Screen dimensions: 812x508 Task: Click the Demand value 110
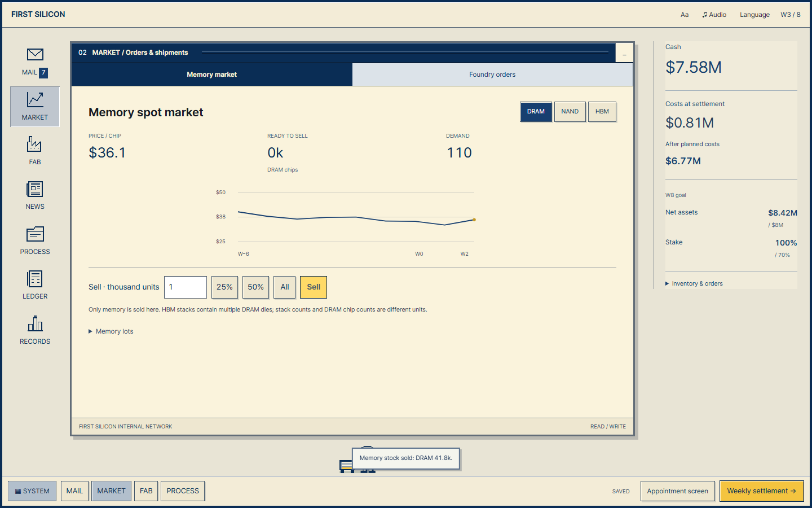tap(459, 152)
